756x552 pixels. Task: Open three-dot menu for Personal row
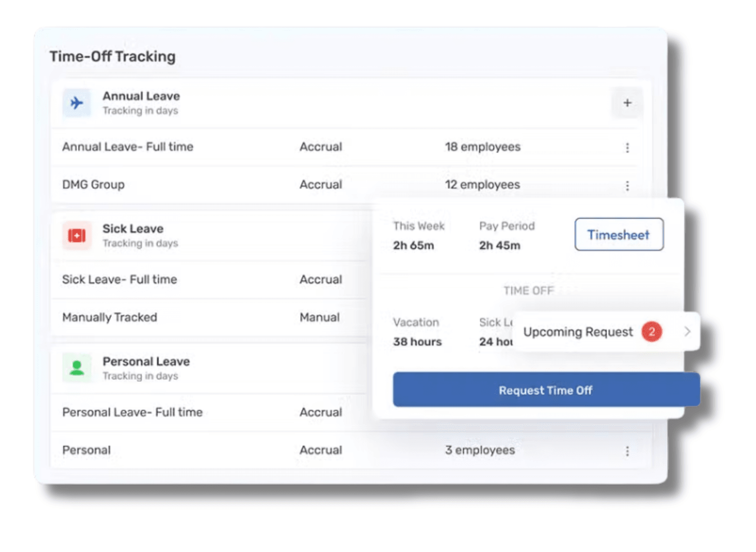pos(627,451)
